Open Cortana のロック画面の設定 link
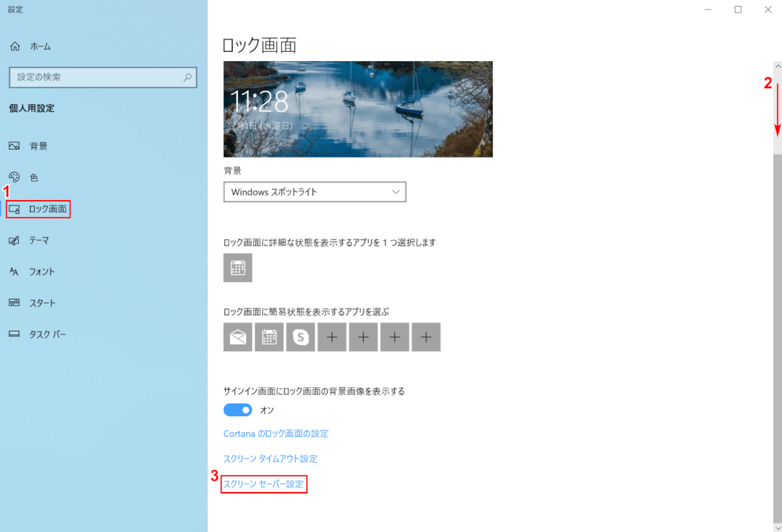782x532 pixels. (276, 434)
